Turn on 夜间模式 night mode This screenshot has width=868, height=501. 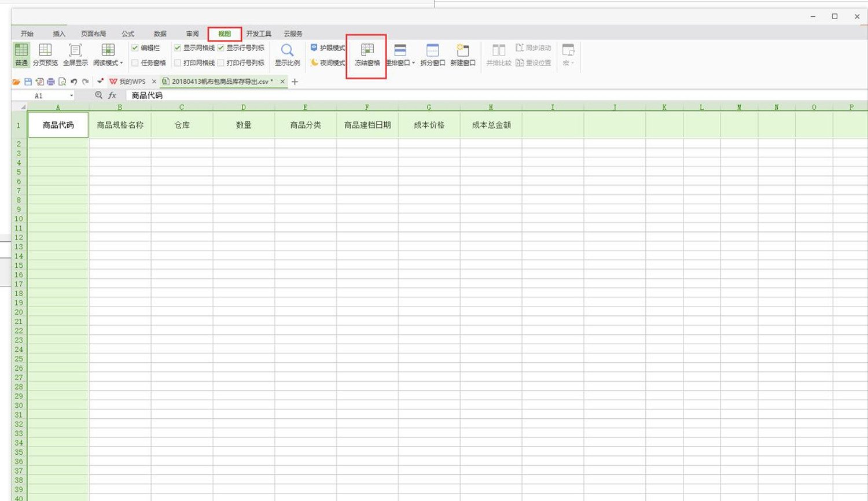328,62
